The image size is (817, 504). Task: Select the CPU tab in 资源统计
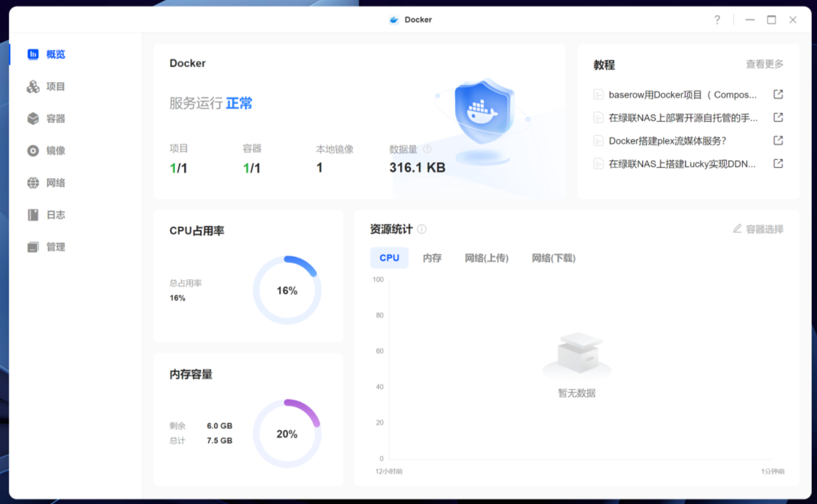[389, 258]
